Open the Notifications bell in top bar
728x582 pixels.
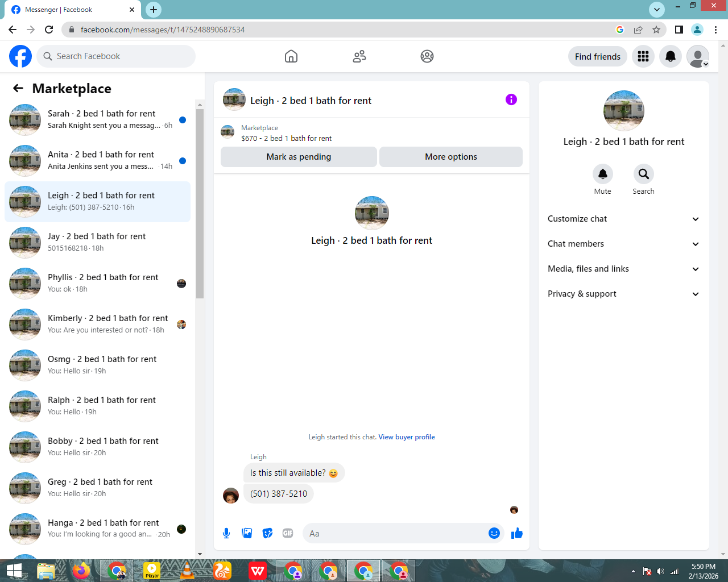[x=671, y=56]
